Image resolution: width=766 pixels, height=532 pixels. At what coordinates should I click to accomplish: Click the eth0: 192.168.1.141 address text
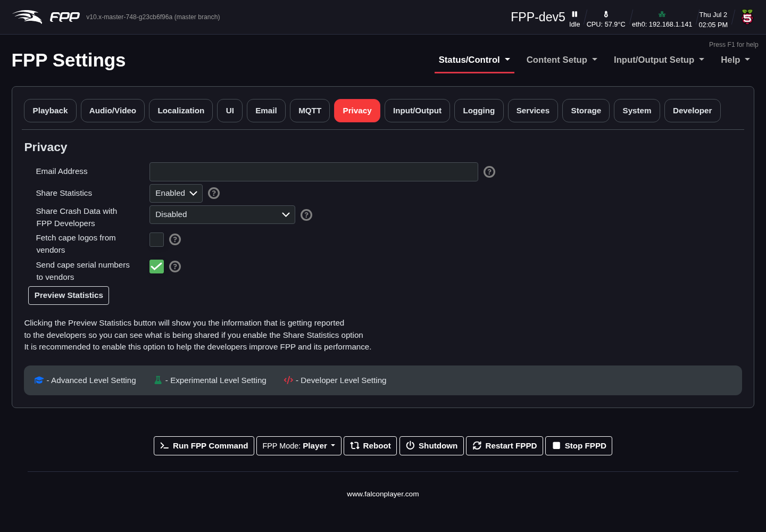coord(662,24)
